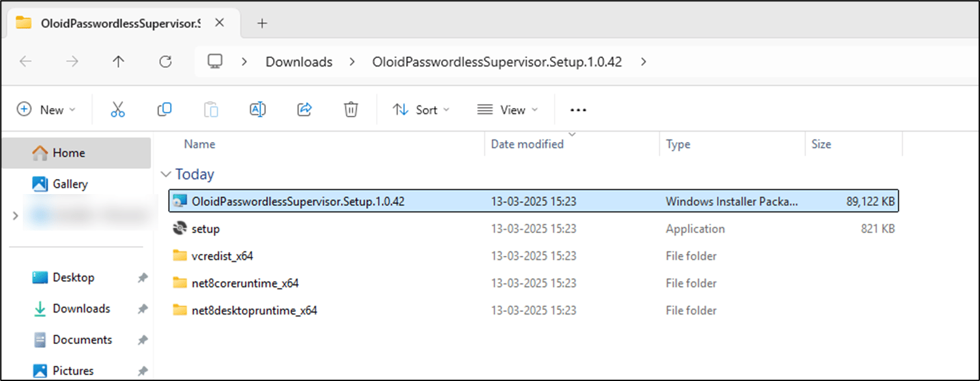Viewport: 980px width, 381px height.
Task: Open the Sort options dropdown
Action: 421,110
